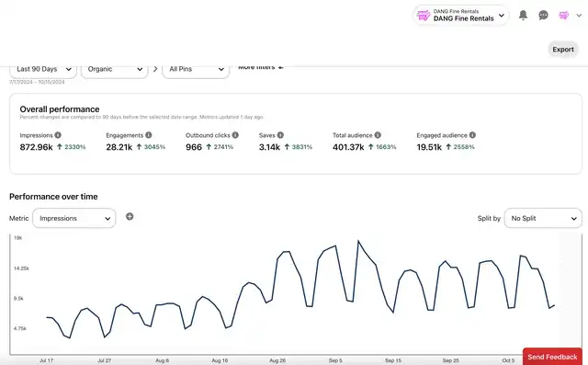Show info tooltip for Outbound clicks

(x=235, y=135)
